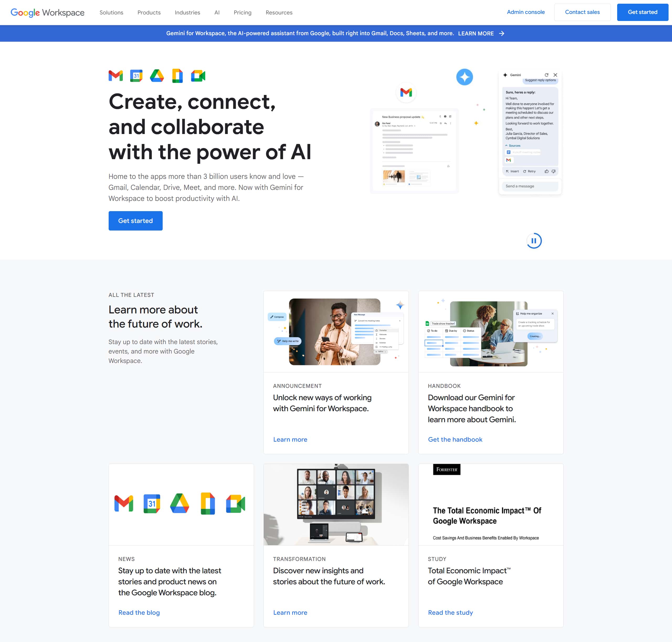Click the Docs icon in News card
The image size is (672, 642).
point(208,504)
